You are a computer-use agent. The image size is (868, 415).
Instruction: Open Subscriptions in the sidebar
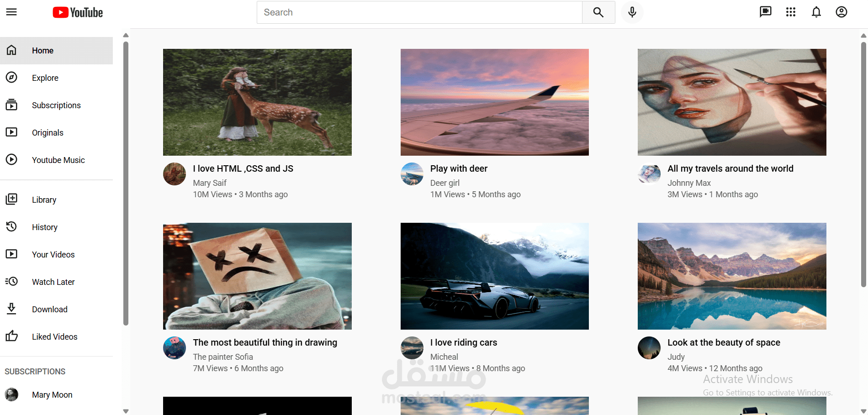pyautogui.click(x=57, y=105)
